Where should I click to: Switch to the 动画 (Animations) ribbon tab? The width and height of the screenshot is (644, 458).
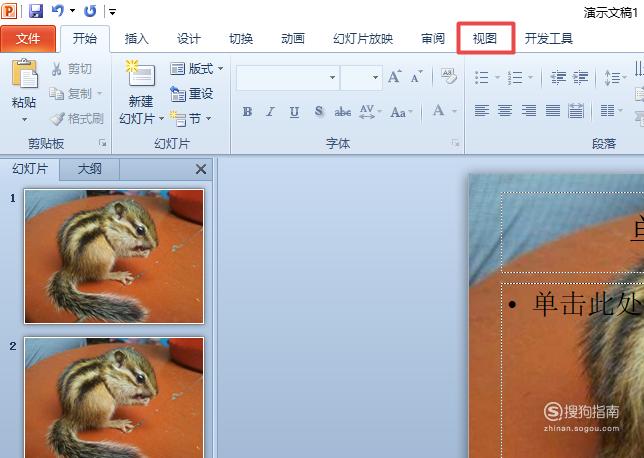(x=293, y=39)
